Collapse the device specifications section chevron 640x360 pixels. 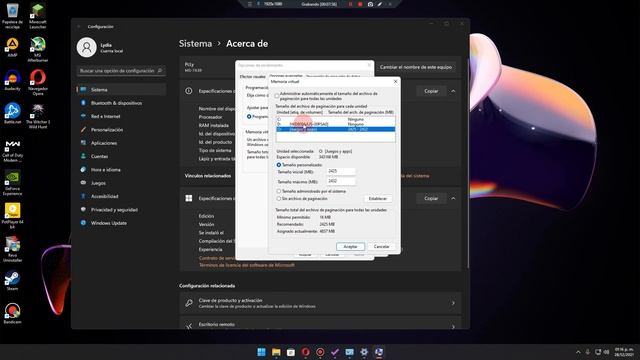(x=453, y=91)
